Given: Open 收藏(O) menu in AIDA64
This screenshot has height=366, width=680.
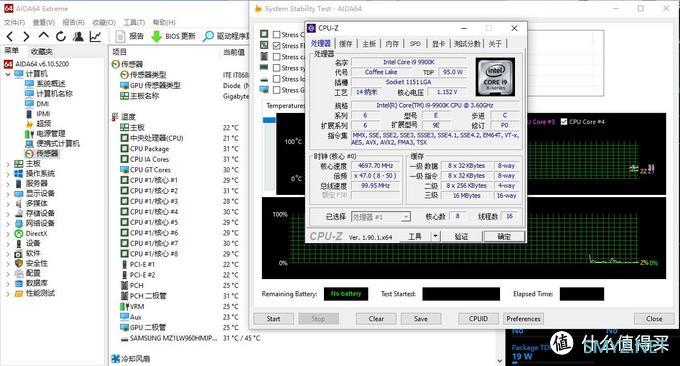Looking at the screenshot, I should pyautogui.click(x=104, y=22).
